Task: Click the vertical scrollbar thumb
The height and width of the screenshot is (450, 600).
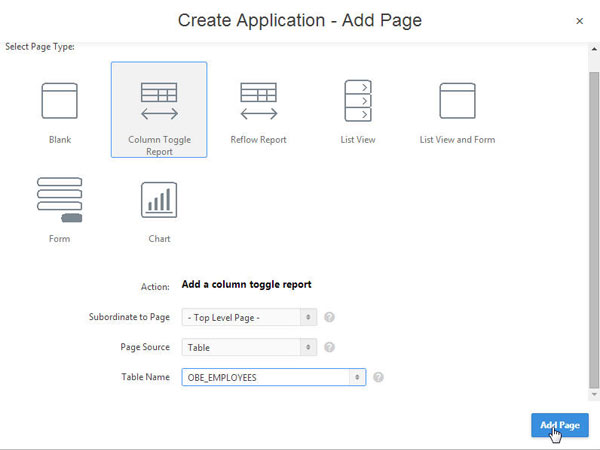Action: point(594,230)
